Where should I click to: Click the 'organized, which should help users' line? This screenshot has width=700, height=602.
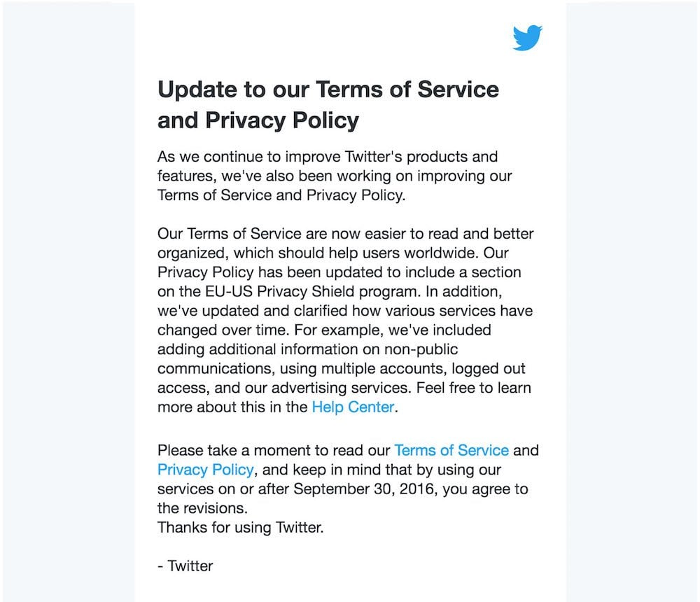coord(333,253)
